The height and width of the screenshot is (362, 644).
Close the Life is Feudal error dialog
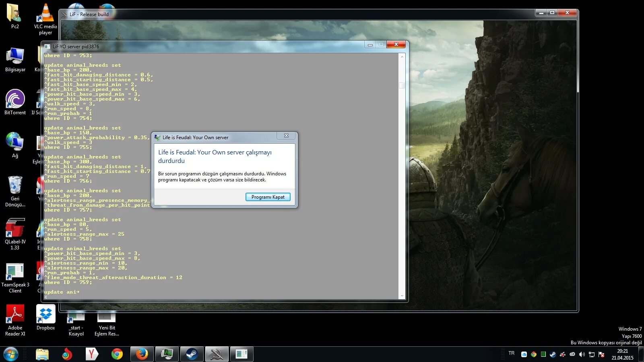(x=286, y=136)
